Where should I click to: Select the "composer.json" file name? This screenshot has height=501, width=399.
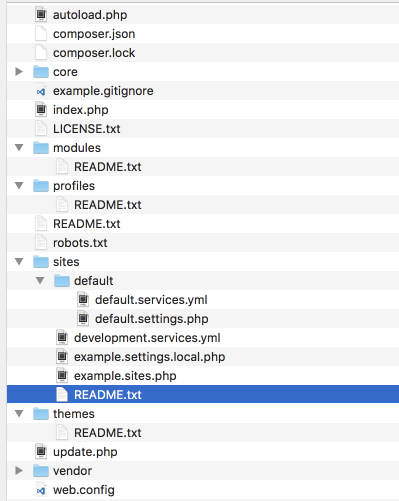[x=94, y=34]
